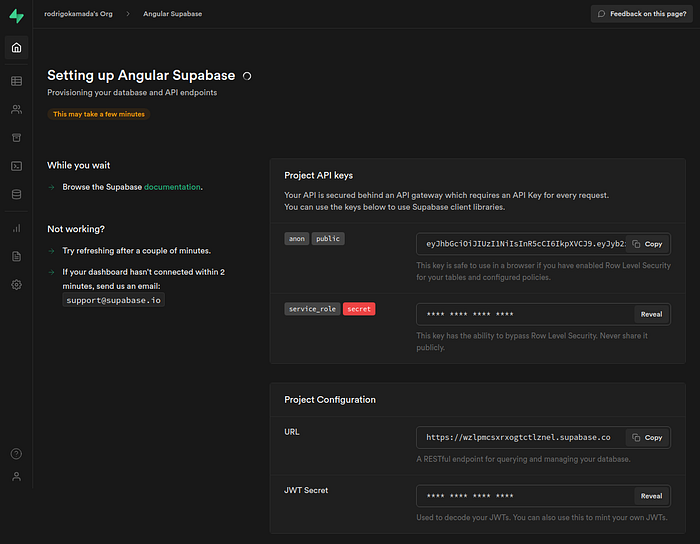
Task: Open the user account icon
Action: pyautogui.click(x=16, y=477)
